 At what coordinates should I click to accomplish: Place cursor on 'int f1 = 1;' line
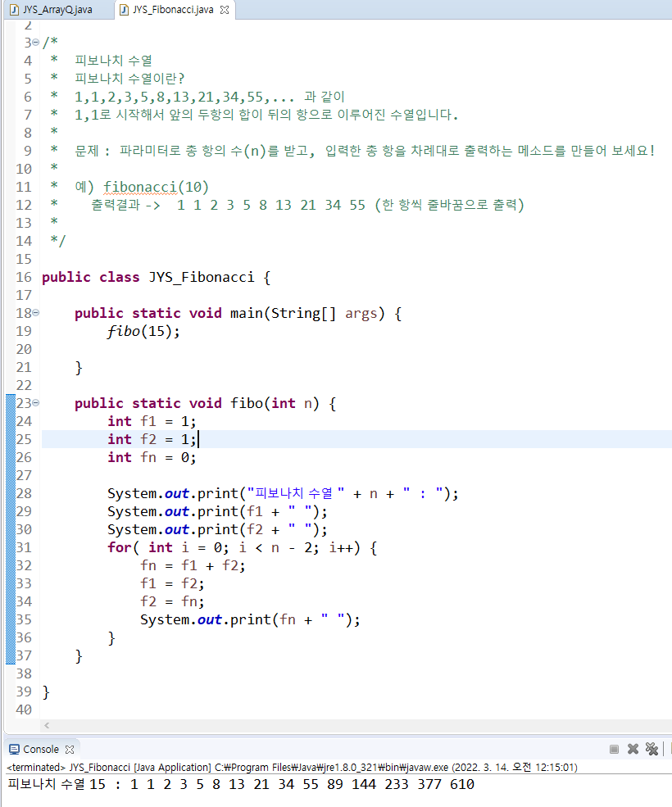152,421
